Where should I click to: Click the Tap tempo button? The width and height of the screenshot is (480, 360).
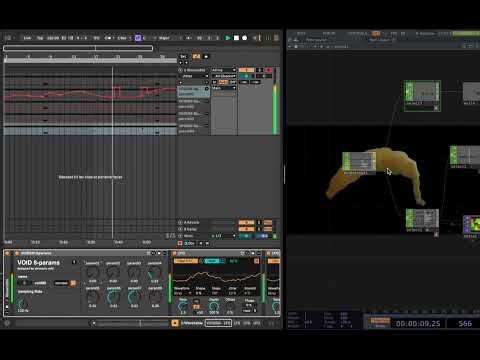click(x=40, y=38)
